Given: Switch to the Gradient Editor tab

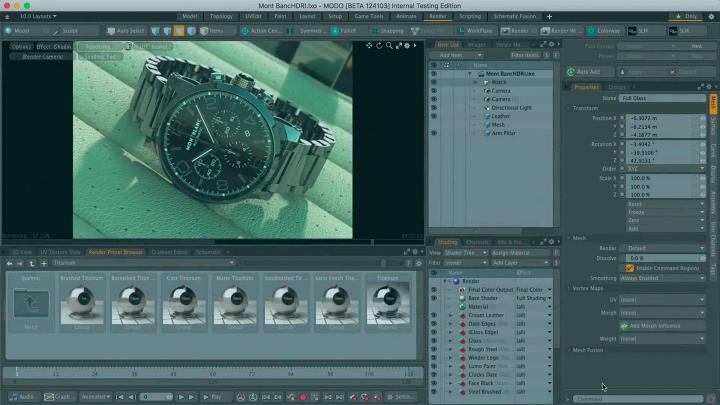Looking at the screenshot, I should coord(168,252).
